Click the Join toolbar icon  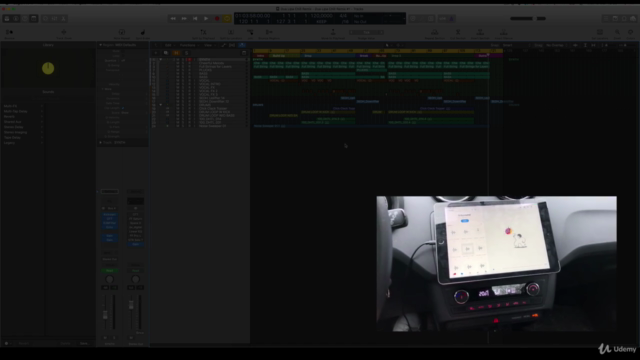250,33
